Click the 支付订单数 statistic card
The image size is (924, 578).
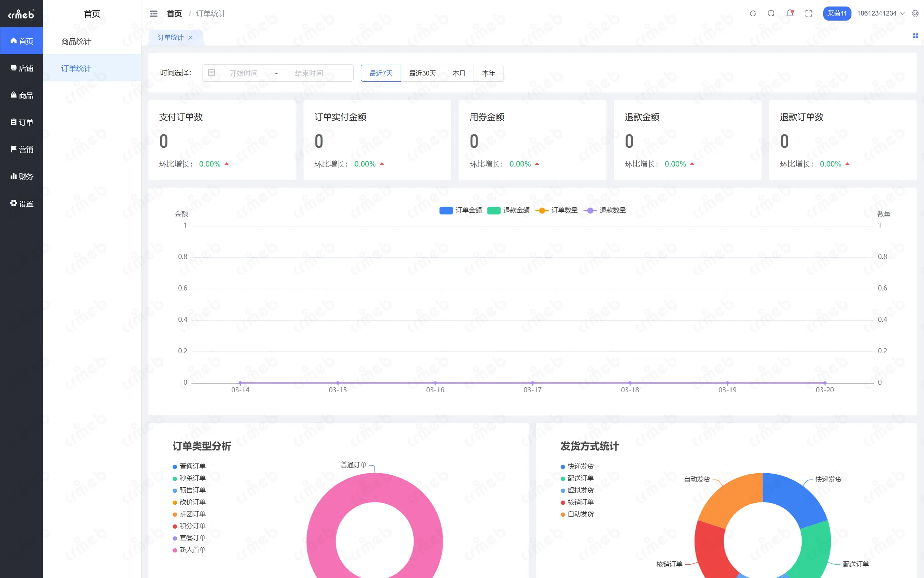point(222,140)
